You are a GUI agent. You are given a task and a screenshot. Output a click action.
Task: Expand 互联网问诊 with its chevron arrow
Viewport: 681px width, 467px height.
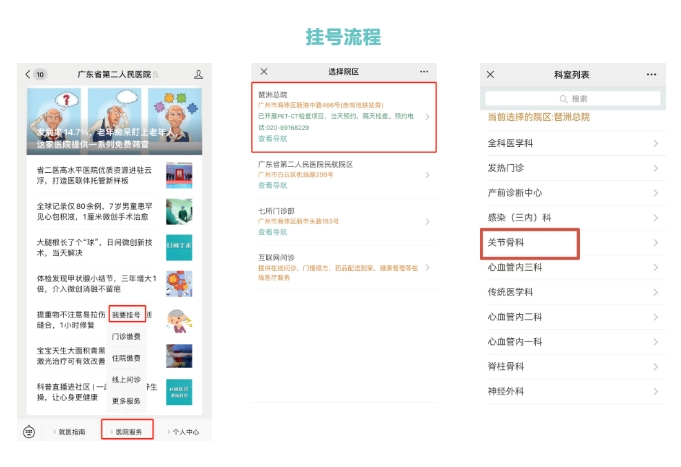coord(427,267)
